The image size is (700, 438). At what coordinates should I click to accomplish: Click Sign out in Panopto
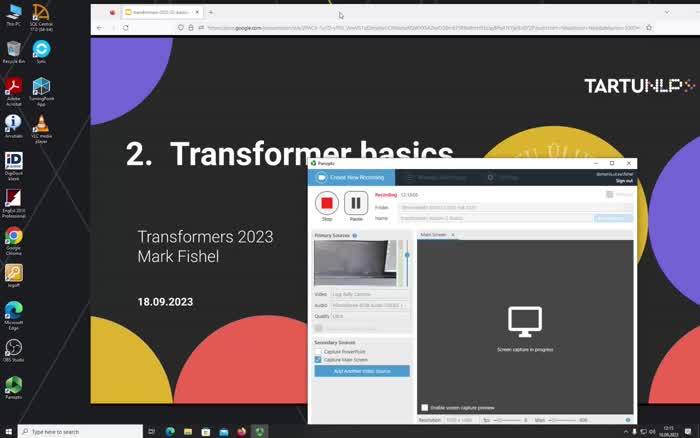(x=624, y=181)
